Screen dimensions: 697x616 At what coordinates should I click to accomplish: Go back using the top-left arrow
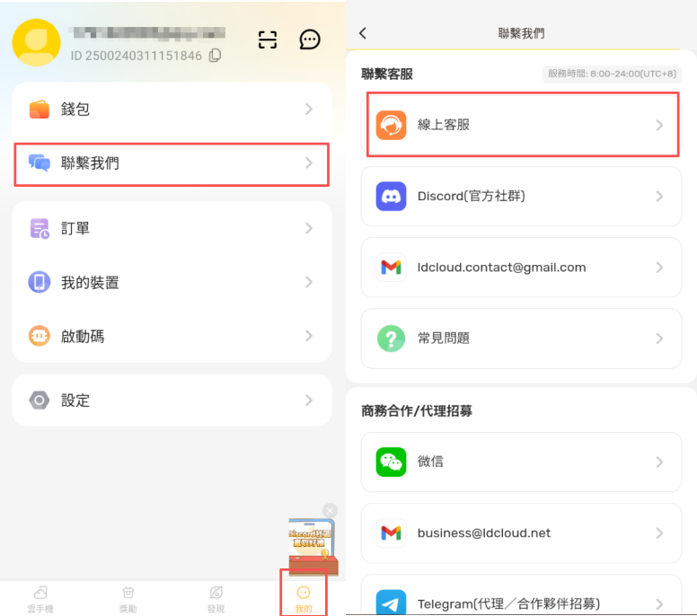point(363,33)
